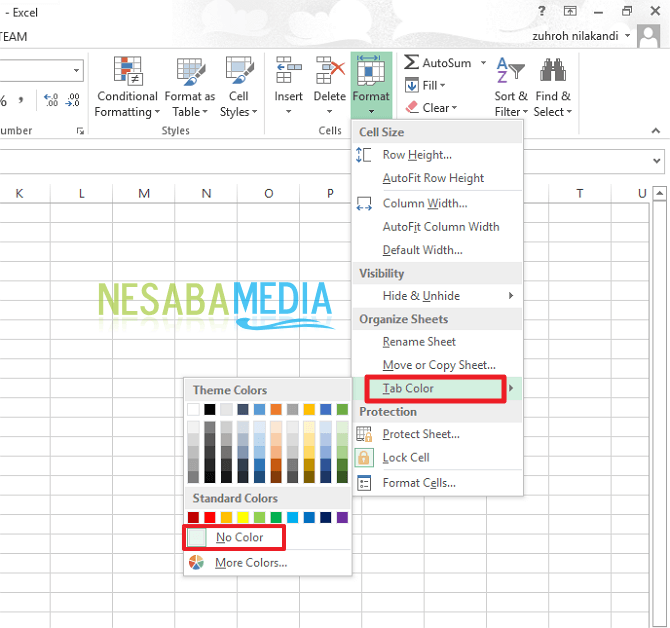
Task: Expand the formula bar chevron
Action: pos(657,161)
